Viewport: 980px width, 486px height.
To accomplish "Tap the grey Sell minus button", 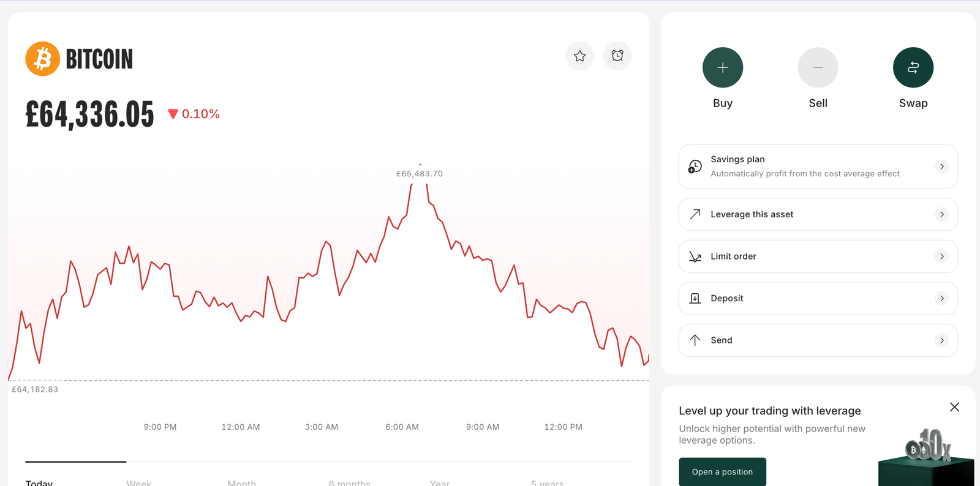I will click(x=818, y=67).
